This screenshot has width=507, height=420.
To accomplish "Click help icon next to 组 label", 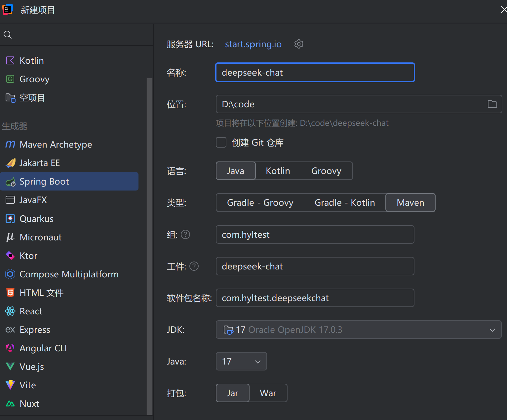I will click(186, 234).
